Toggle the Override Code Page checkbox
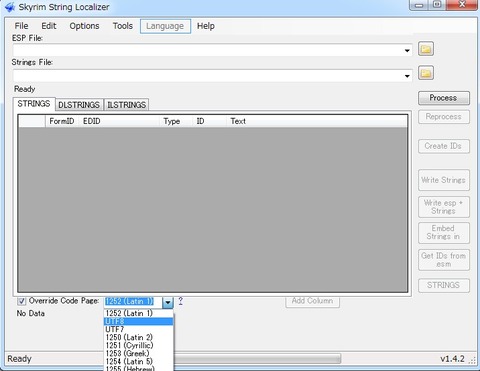 [x=22, y=301]
